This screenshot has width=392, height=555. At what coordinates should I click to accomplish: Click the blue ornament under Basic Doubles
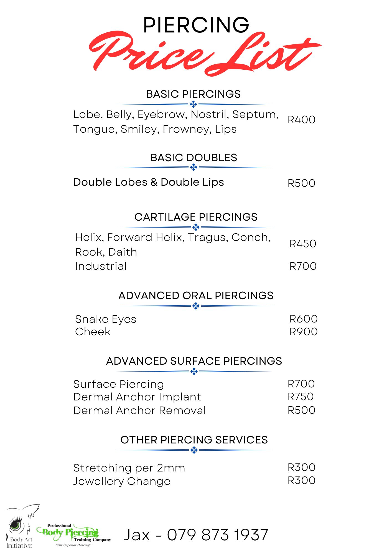[x=194, y=167]
